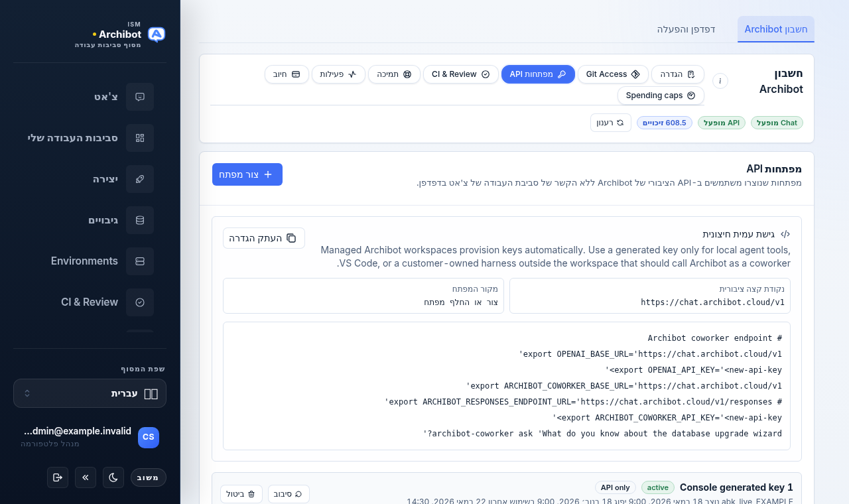Click the מקור המפתח field
849x504 pixels.
point(363,296)
